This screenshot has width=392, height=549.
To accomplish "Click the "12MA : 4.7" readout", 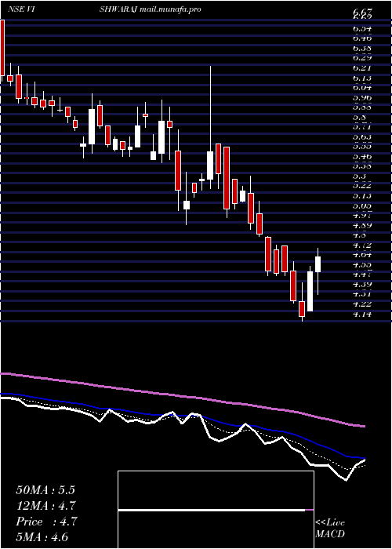I will [45, 506].
